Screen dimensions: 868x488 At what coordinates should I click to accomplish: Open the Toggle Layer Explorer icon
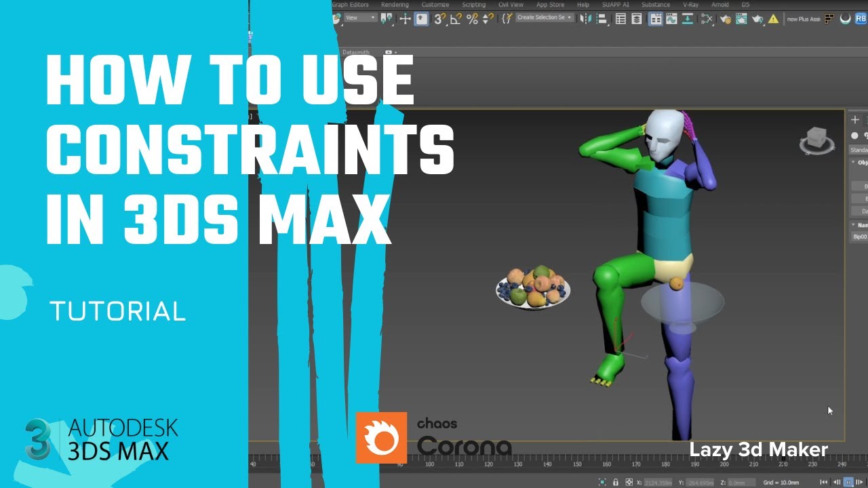(637, 18)
